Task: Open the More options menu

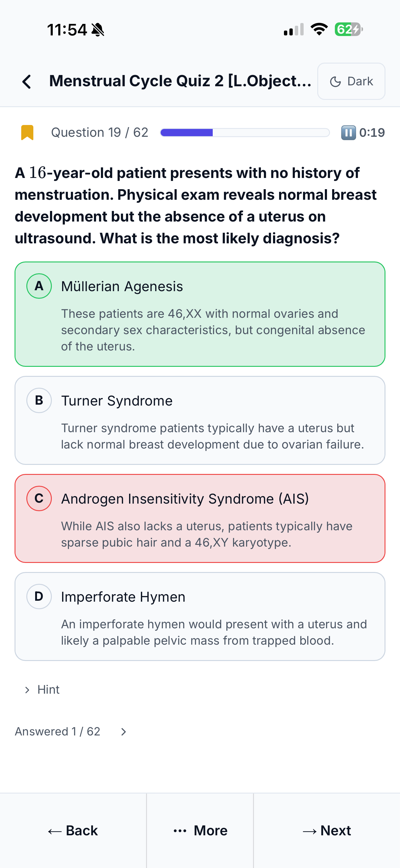Action: tap(200, 830)
